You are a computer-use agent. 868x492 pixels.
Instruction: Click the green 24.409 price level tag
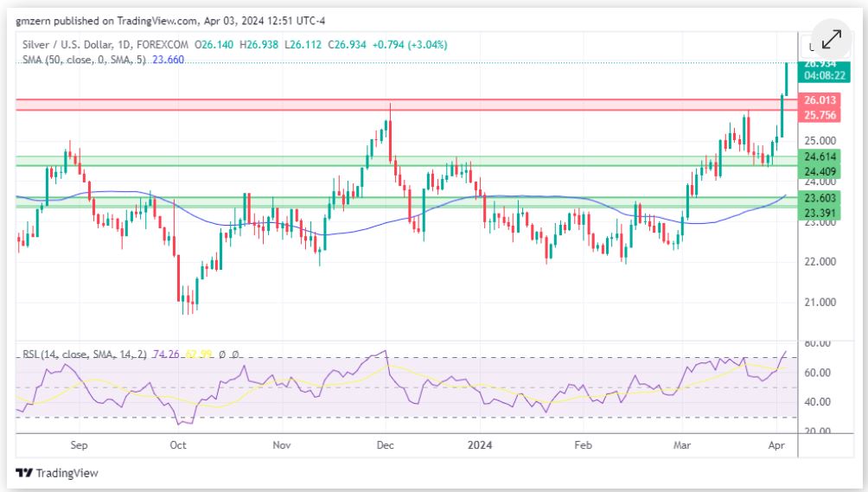[819, 171]
